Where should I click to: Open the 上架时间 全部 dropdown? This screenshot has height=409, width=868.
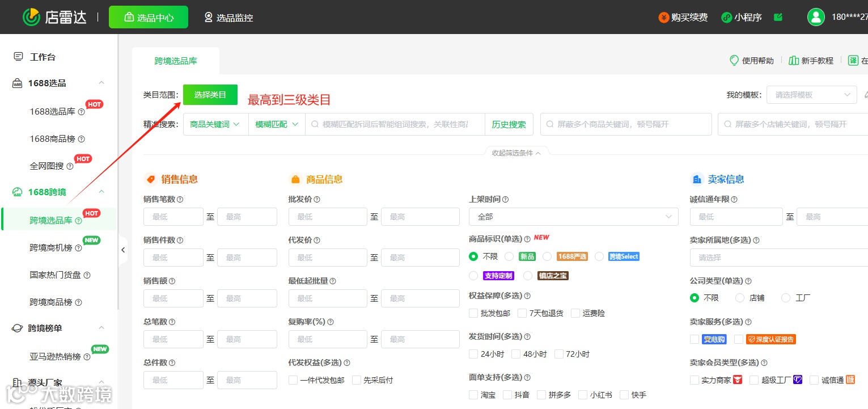click(x=573, y=217)
